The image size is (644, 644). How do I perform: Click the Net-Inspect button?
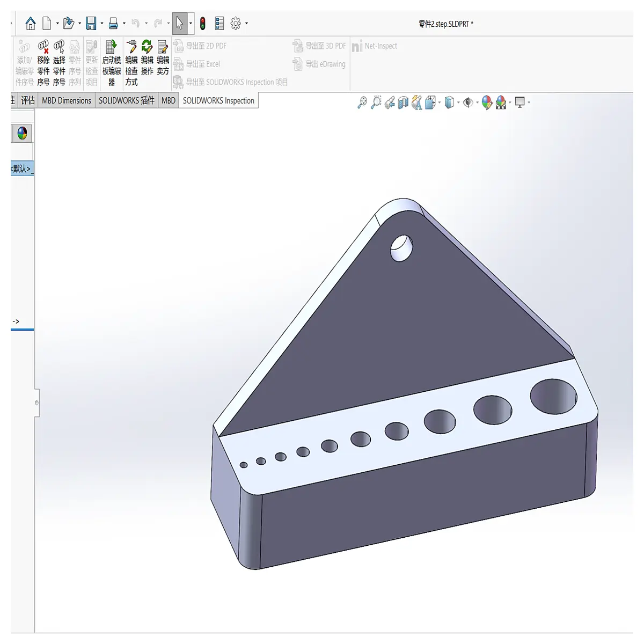pos(375,46)
